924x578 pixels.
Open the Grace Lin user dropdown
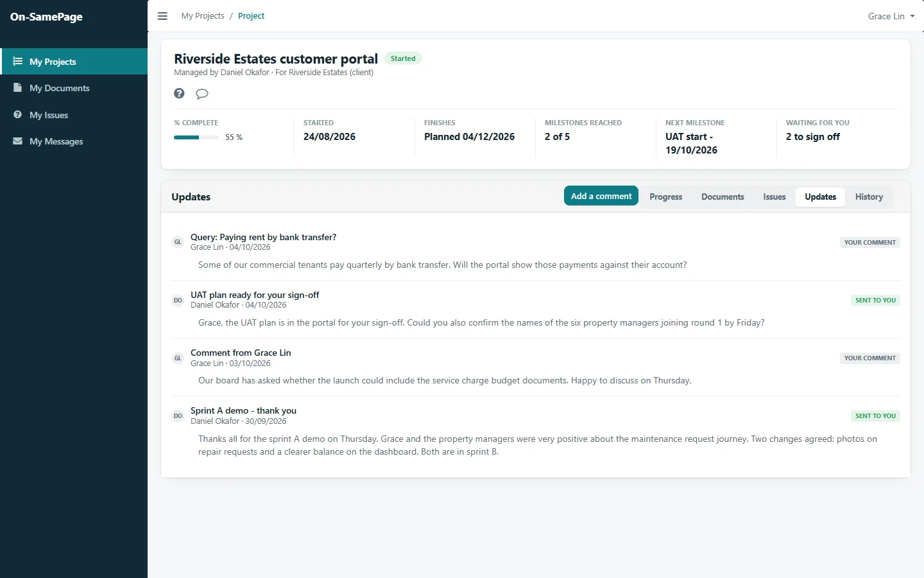pyautogui.click(x=891, y=16)
